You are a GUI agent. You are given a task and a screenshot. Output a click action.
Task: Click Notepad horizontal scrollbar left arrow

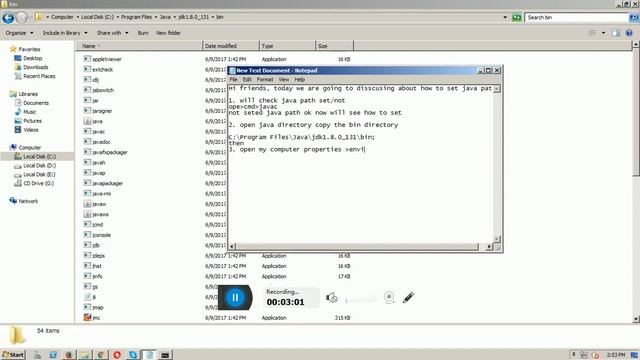coord(232,247)
